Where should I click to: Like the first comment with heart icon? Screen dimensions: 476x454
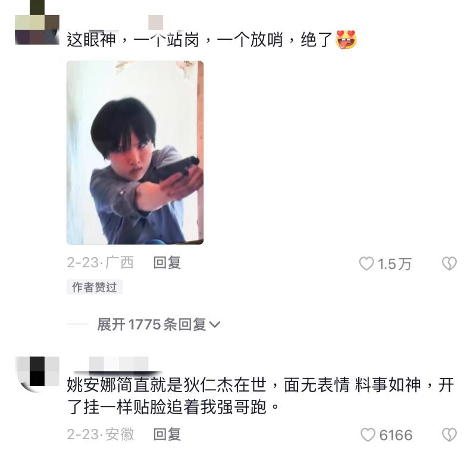click(x=367, y=264)
